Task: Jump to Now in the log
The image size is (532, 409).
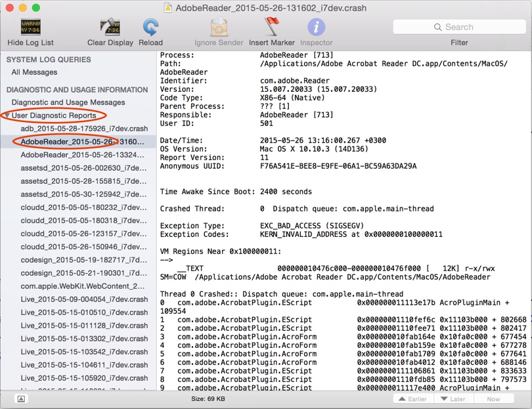Action: (493, 399)
